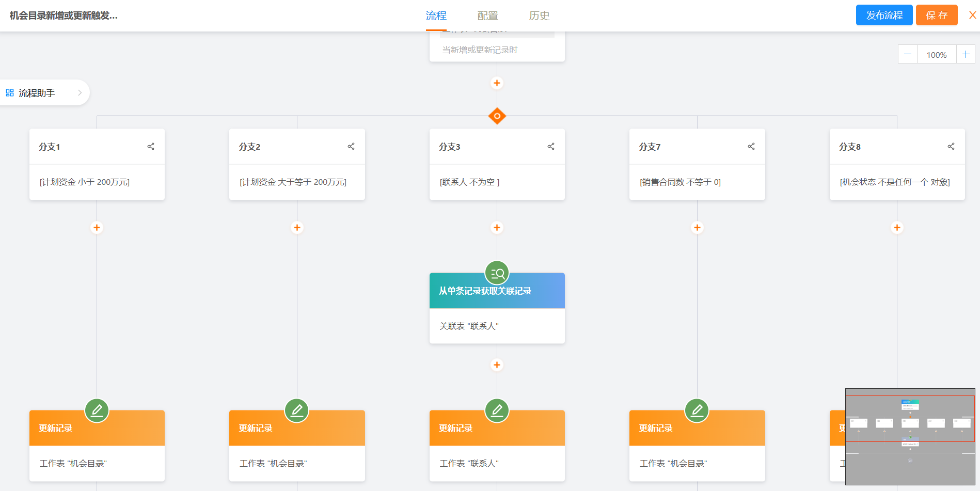Click the green search icon on 从单条记录获取关联记录
The image size is (980, 491).
click(497, 273)
